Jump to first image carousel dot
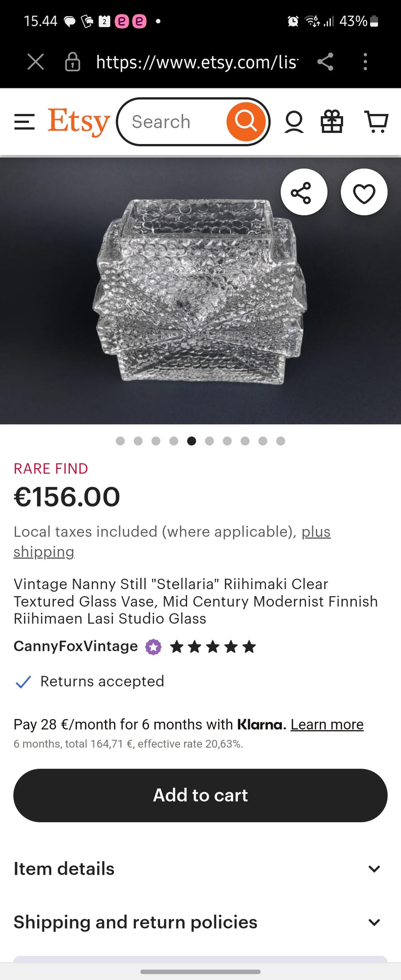This screenshot has width=401, height=980. pyautogui.click(x=120, y=441)
